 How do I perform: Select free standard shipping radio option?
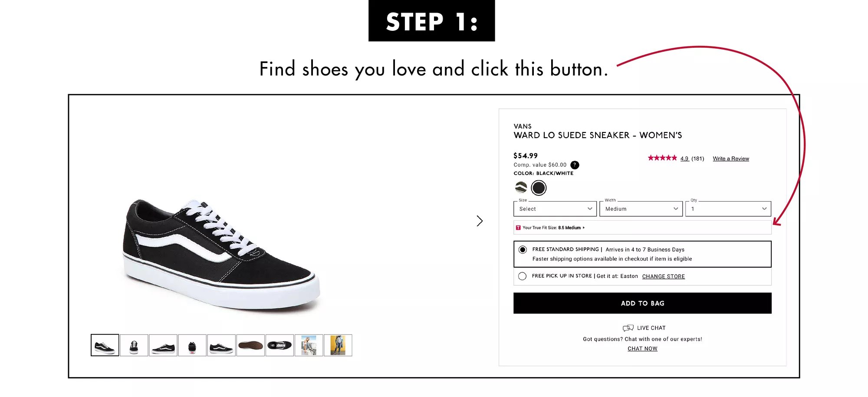tap(523, 250)
